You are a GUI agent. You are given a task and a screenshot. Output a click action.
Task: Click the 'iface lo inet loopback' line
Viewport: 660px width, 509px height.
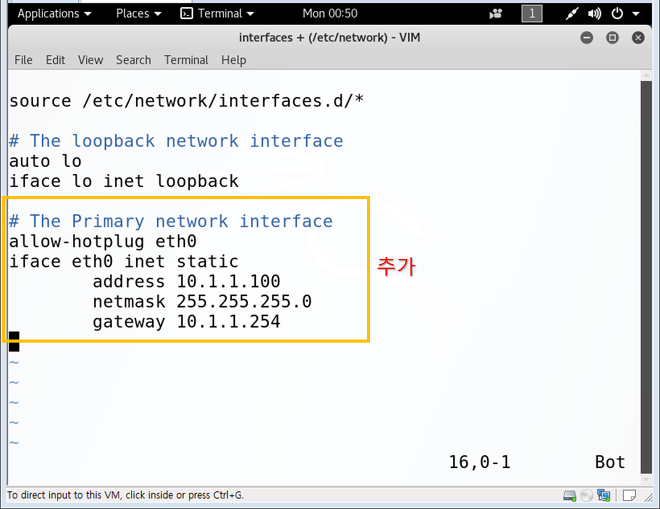[x=124, y=181]
